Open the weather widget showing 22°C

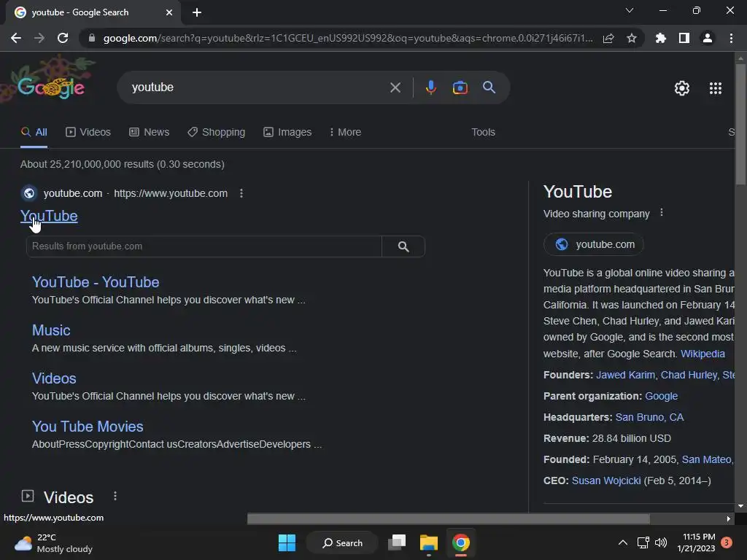53,542
